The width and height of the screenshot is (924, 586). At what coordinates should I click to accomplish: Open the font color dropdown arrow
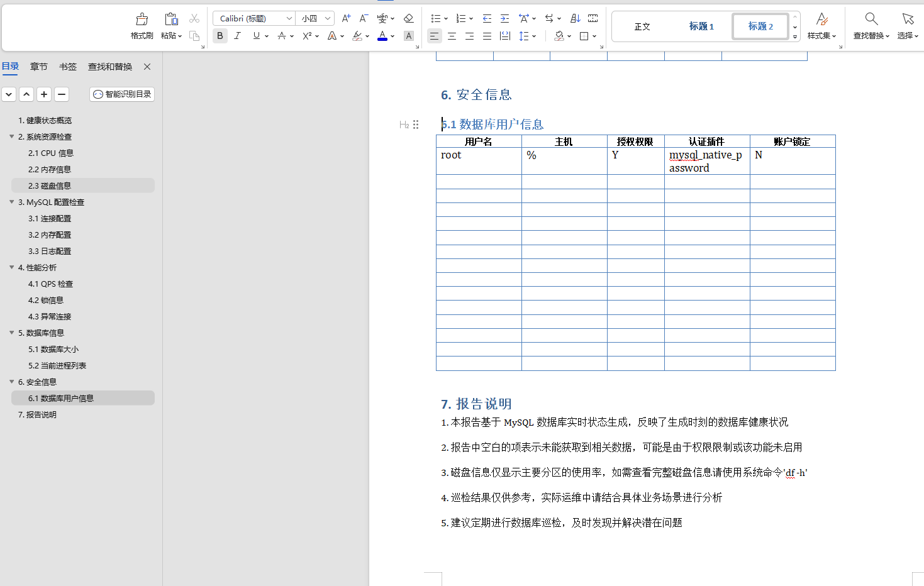392,36
